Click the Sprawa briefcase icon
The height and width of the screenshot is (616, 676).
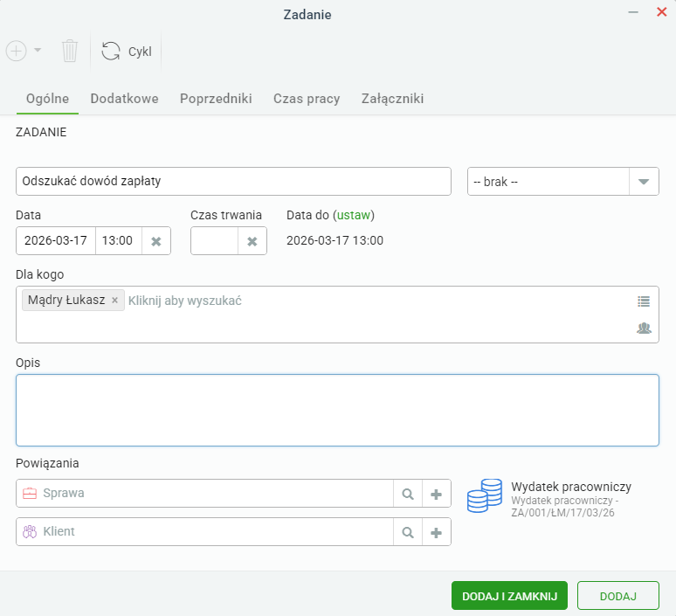click(30, 493)
